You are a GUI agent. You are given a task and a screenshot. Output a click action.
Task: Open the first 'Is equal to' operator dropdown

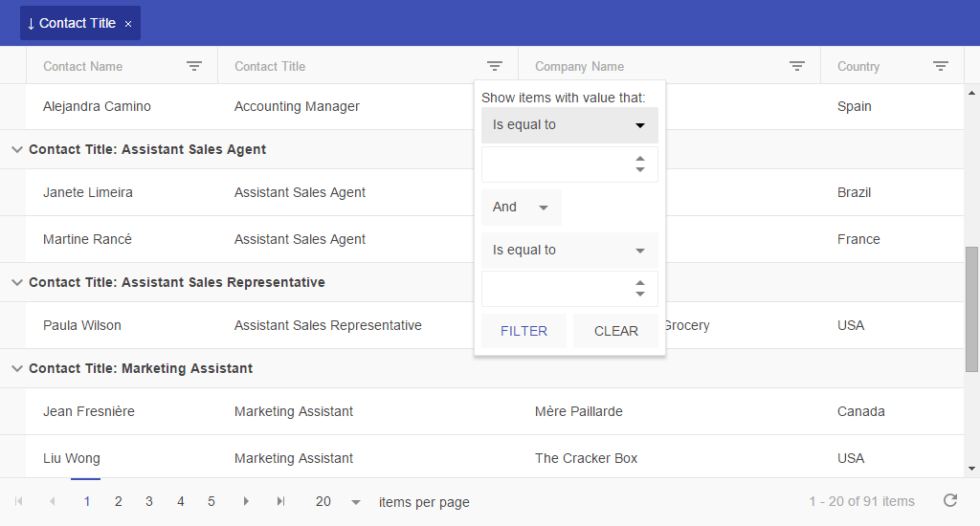coord(569,125)
